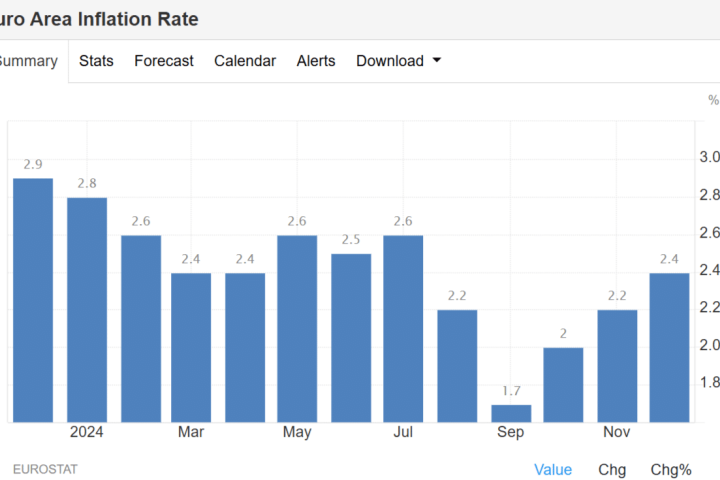Viewport: 720px width, 480px height.
Task: Switch the chart to Chg view
Action: pos(612,469)
